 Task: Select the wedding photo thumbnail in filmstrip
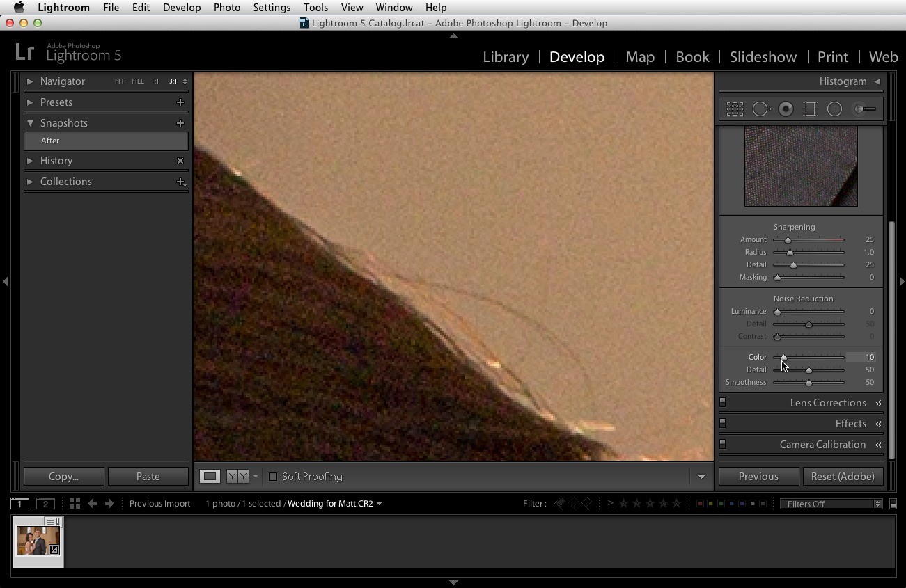[x=38, y=541]
